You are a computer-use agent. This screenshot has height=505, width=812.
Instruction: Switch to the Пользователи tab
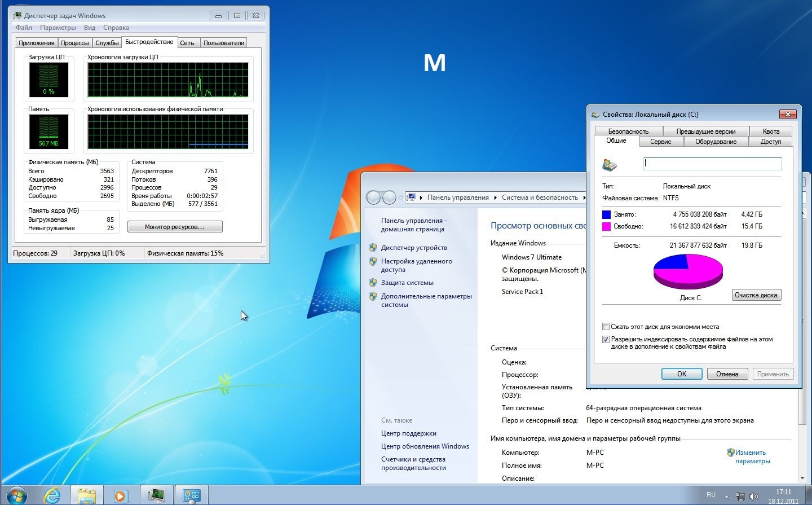(x=224, y=43)
